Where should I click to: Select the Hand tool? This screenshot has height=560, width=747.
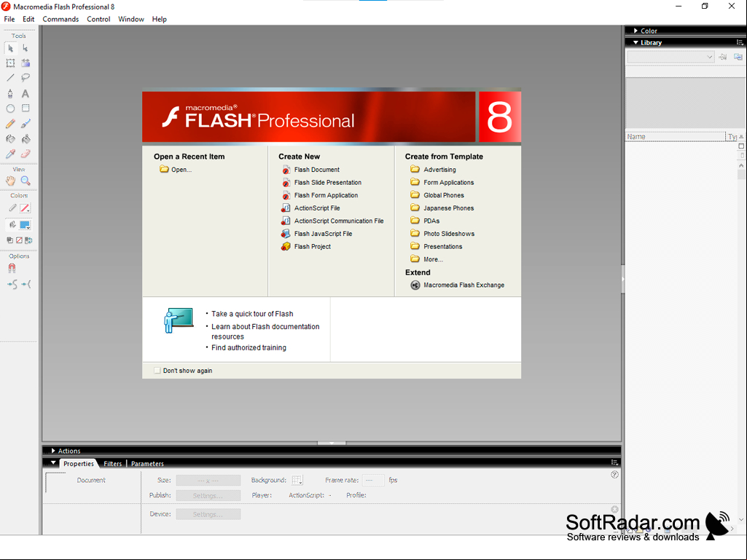click(10, 181)
